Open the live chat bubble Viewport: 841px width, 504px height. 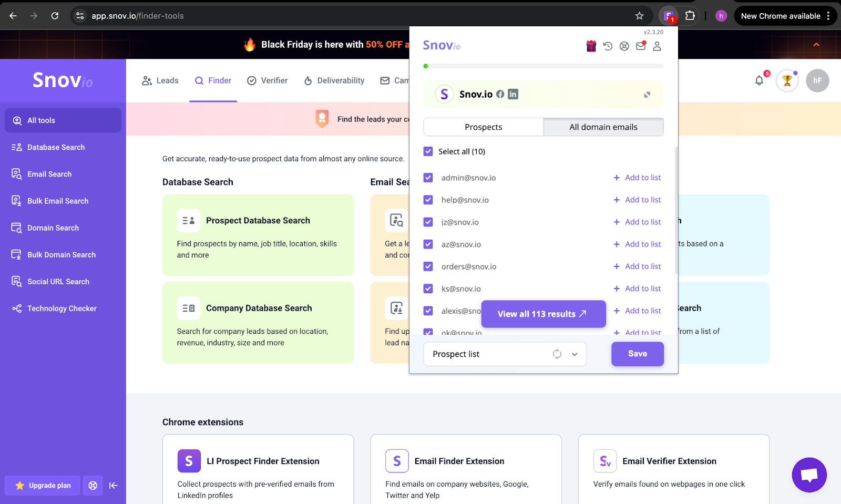pyautogui.click(x=809, y=475)
